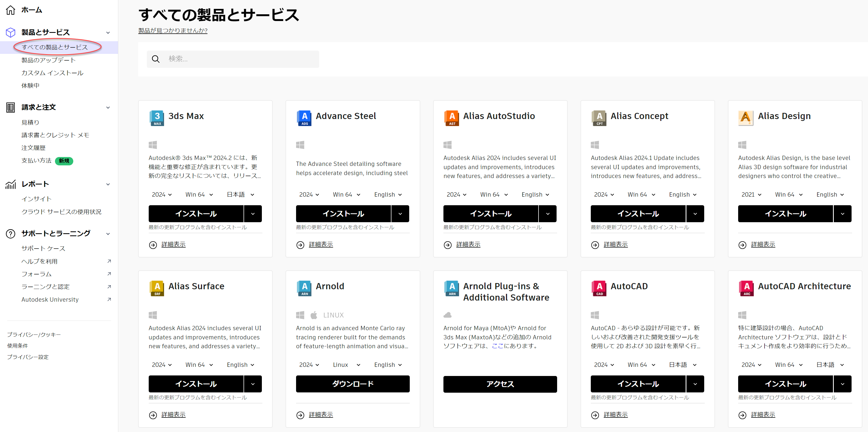The height and width of the screenshot is (432, 868).
Task: Click the Windows icon on 3ds Max card
Action: pyautogui.click(x=153, y=145)
